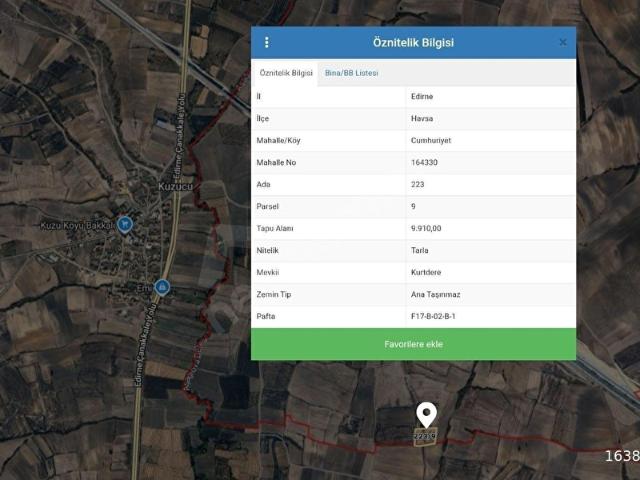The width and height of the screenshot is (640, 480).
Task: Click the Havsa value in İlçe row
Action: [422, 118]
